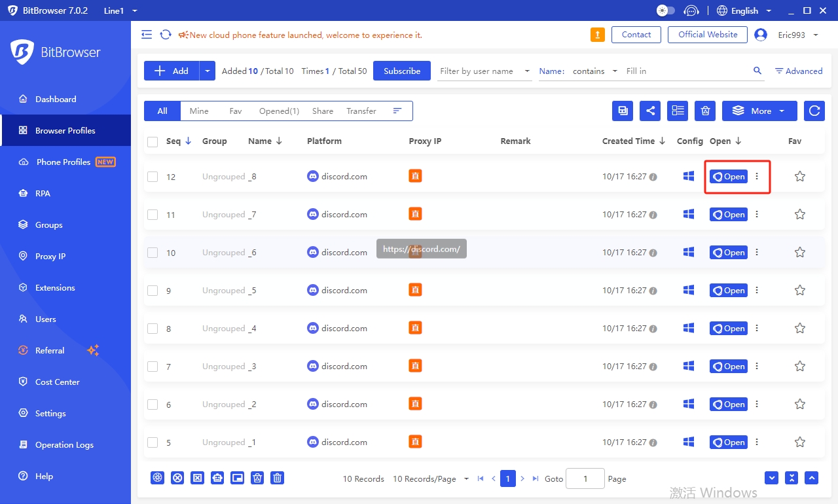
Task: Open the Line1 selector in title bar
Action: pyautogui.click(x=120, y=10)
